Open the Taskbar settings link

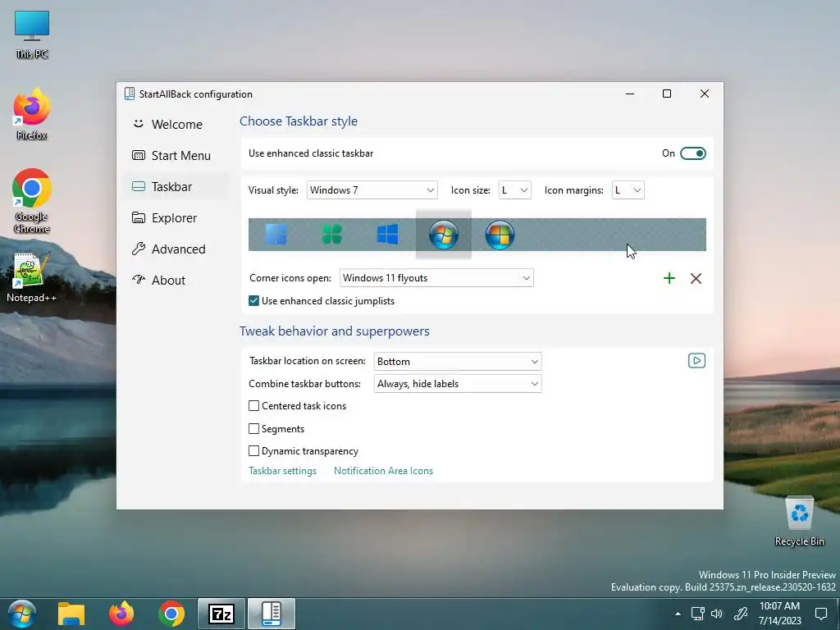point(282,471)
